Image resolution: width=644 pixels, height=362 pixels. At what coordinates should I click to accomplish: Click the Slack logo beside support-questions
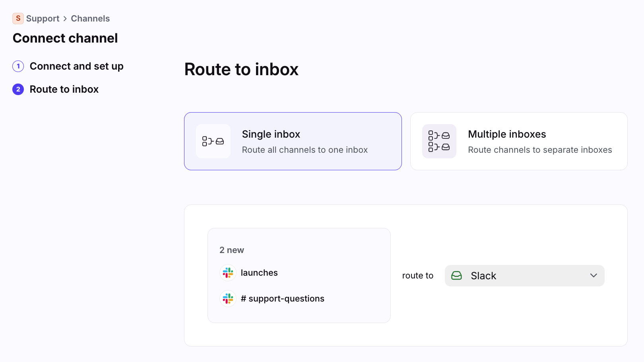[x=228, y=299]
